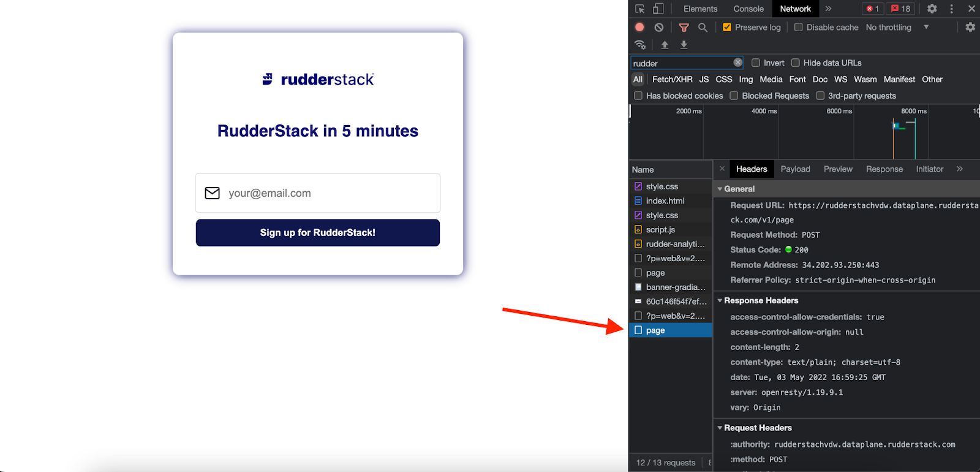Check Has blocked cookies
The image size is (980, 472).
pyautogui.click(x=638, y=96)
